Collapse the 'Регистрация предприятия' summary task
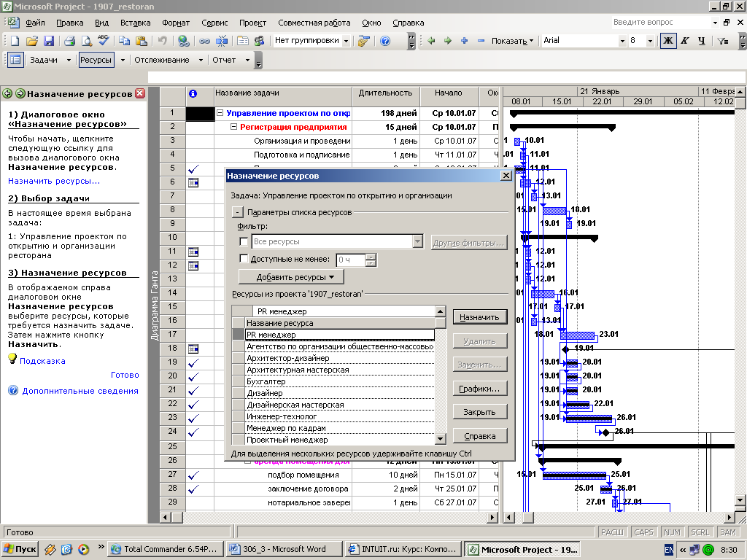This screenshot has width=747, height=560. click(233, 127)
